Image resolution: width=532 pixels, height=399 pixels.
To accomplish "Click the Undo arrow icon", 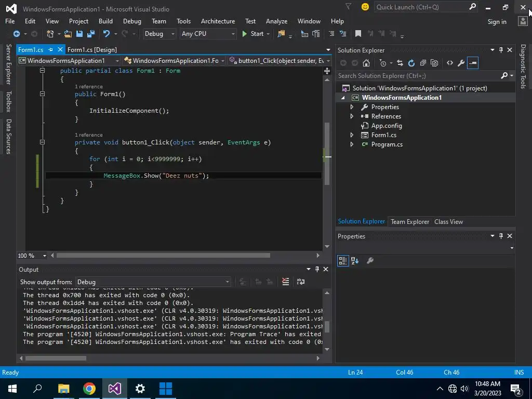I will pos(106,34).
